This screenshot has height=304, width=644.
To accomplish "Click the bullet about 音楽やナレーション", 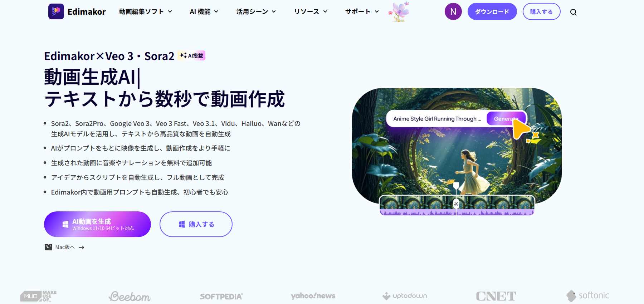I will click(x=131, y=163).
